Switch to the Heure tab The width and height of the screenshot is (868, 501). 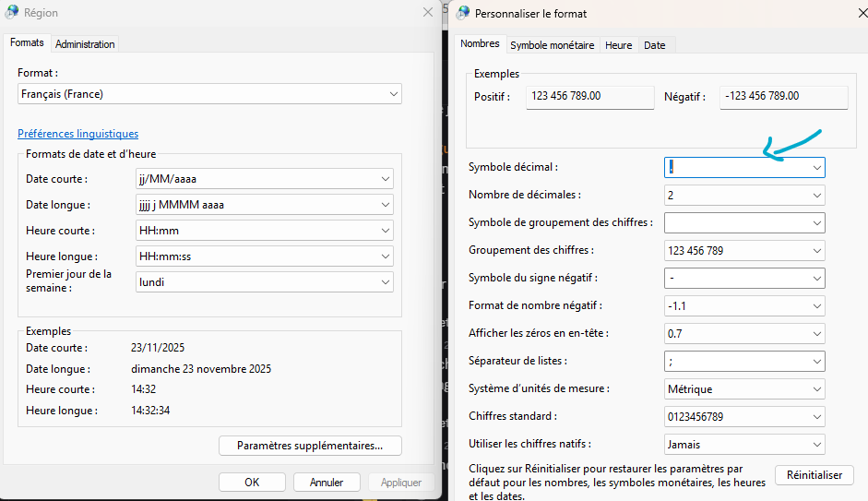click(618, 45)
